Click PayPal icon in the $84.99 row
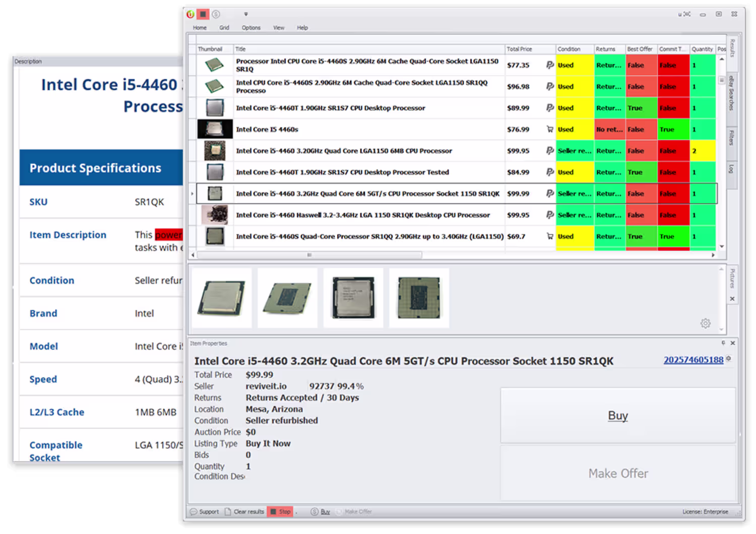The height and width of the screenshot is (534, 756). click(550, 172)
